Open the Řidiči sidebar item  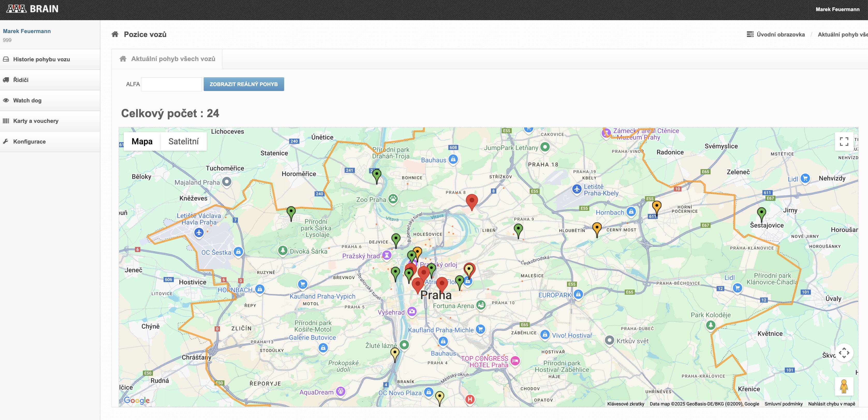coord(50,80)
